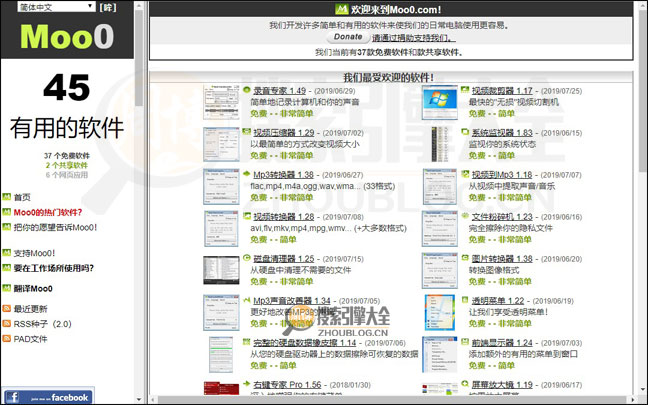Click the 透明菜单 screenshot thumbnail
Image resolution: width=648 pixels, height=405 pixels.
(x=440, y=312)
